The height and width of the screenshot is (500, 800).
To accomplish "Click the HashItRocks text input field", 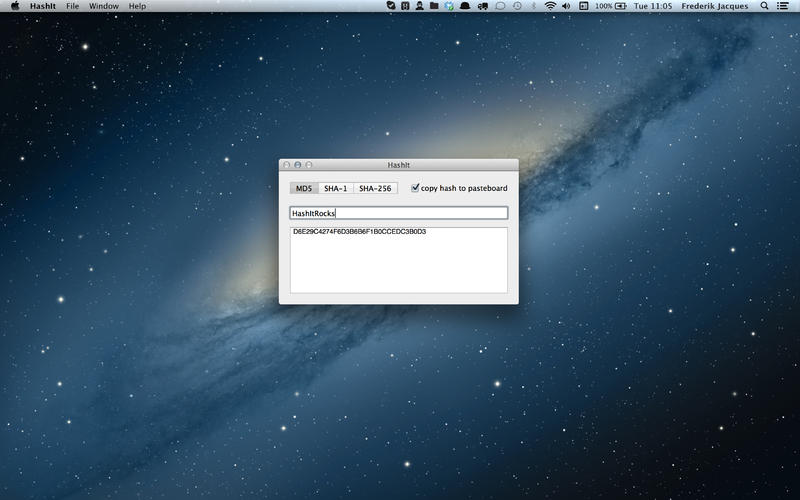I will point(398,213).
